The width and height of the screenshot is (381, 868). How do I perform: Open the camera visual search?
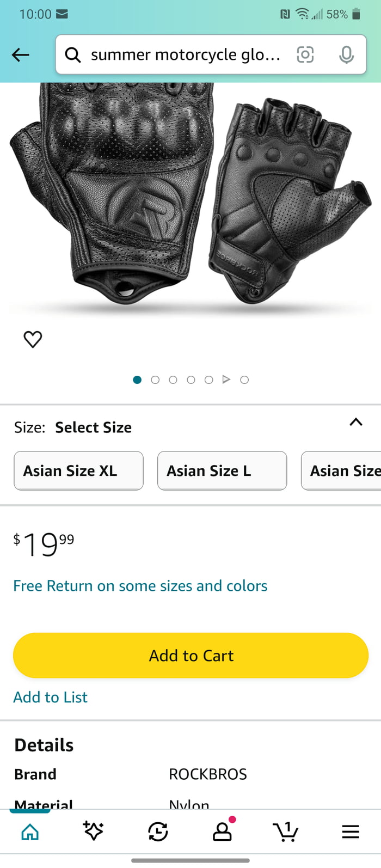click(x=305, y=54)
